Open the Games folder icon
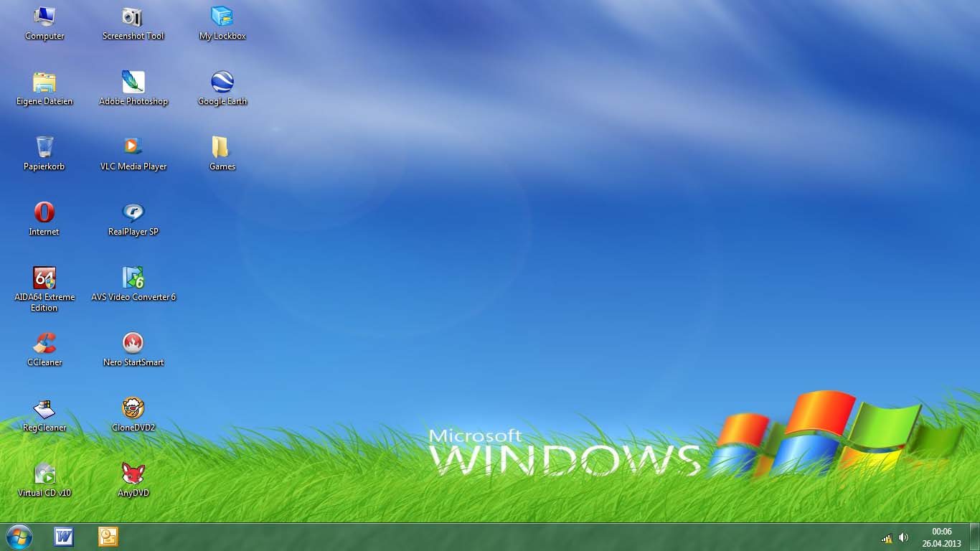Viewport: 980px width, 551px height. (220, 147)
